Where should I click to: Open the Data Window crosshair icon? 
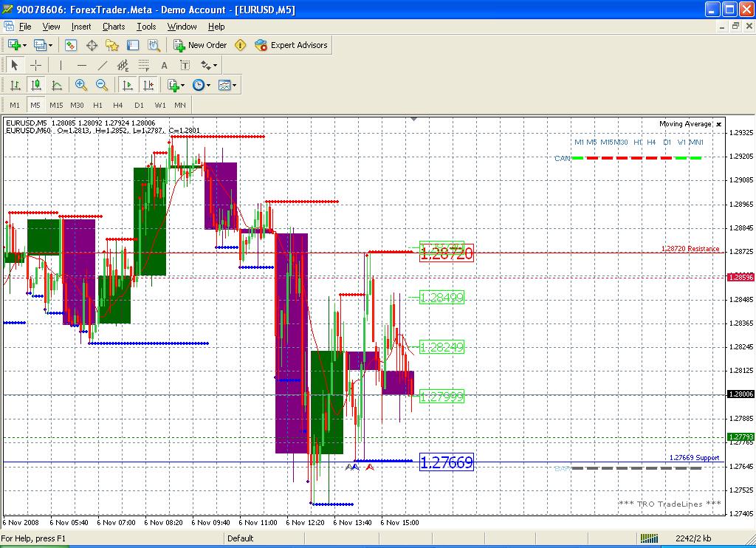point(92,45)
